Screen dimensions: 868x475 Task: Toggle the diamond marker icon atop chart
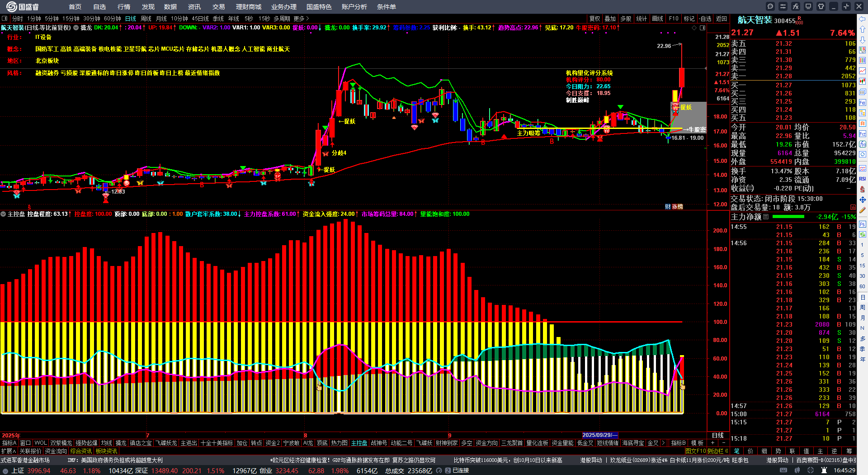[x=694, y=28]
